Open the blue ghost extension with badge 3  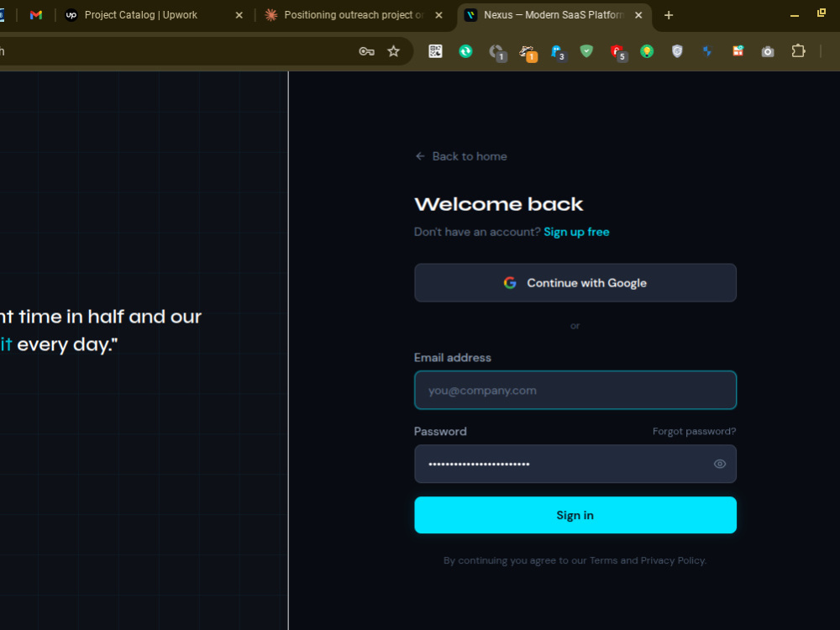[558, 52]
